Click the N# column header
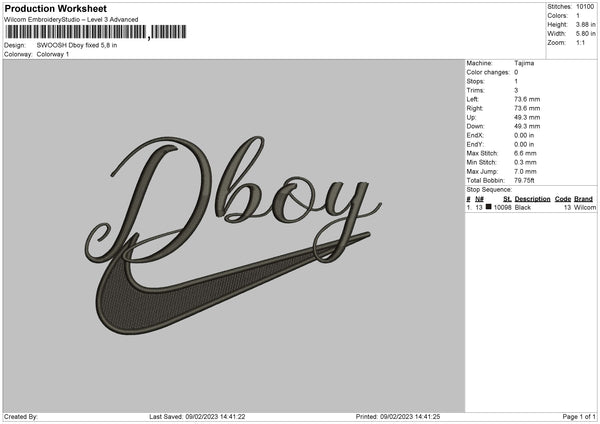Viewport: 600px width, 424px height. (x=479, y=199)
